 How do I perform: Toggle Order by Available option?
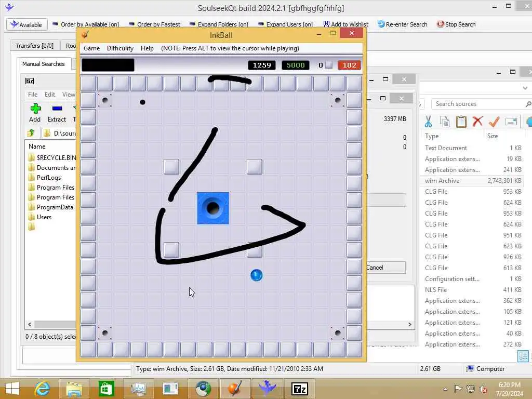click(86, 24)
